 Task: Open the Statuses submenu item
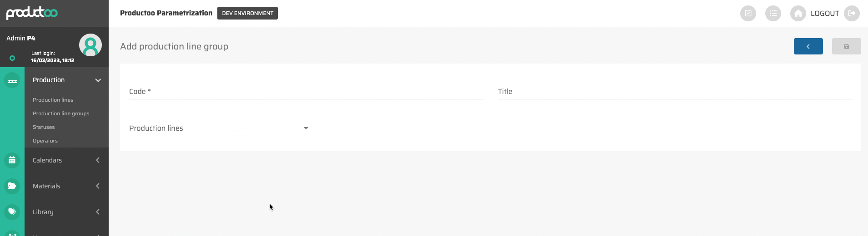[x=44, y=127]
